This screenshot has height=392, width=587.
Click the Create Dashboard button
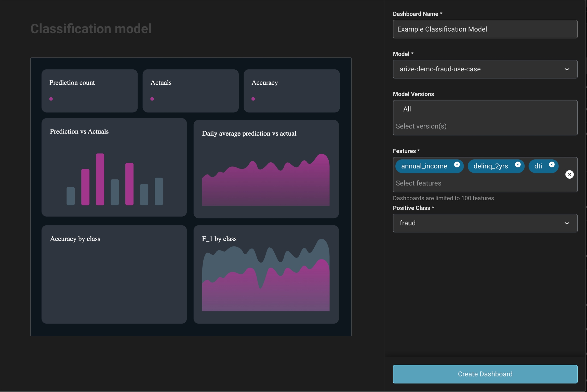coord(485,374)
